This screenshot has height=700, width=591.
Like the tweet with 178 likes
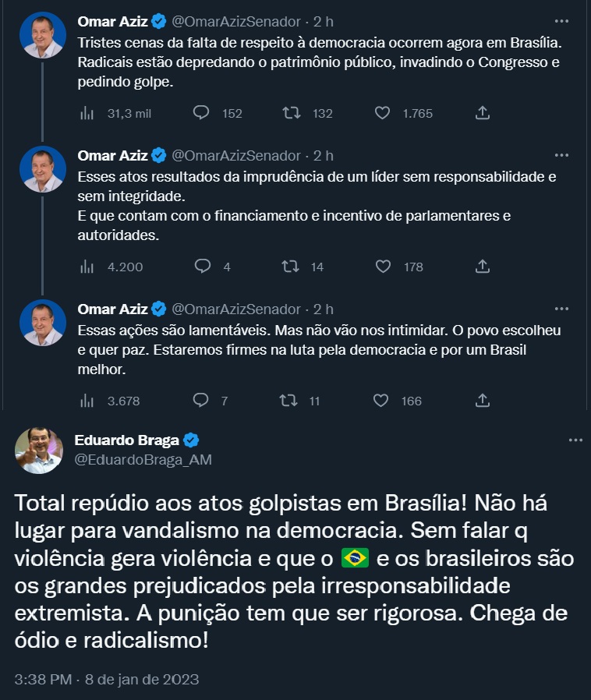[x=383, y=267]
